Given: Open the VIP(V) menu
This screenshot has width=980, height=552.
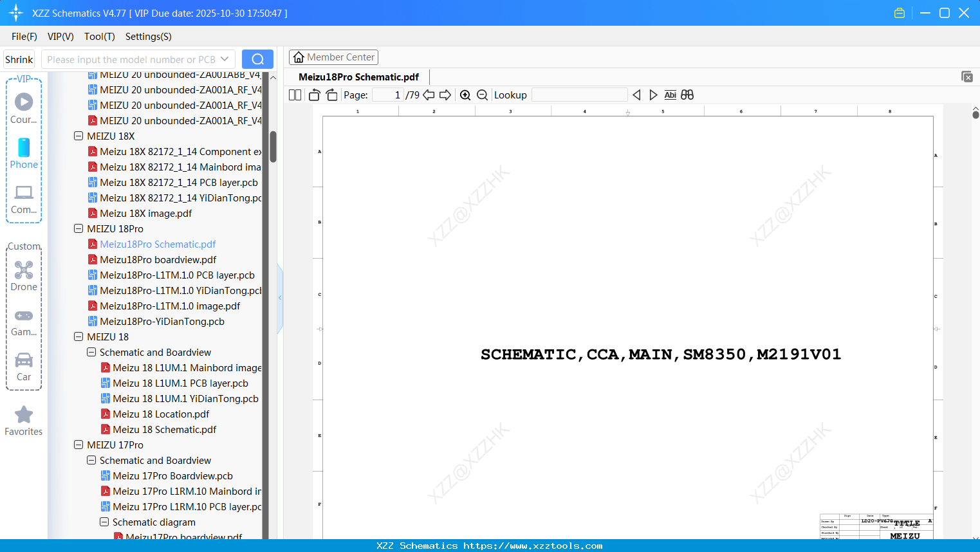Looking at the screenshot, I should click(x=60, y=37).
